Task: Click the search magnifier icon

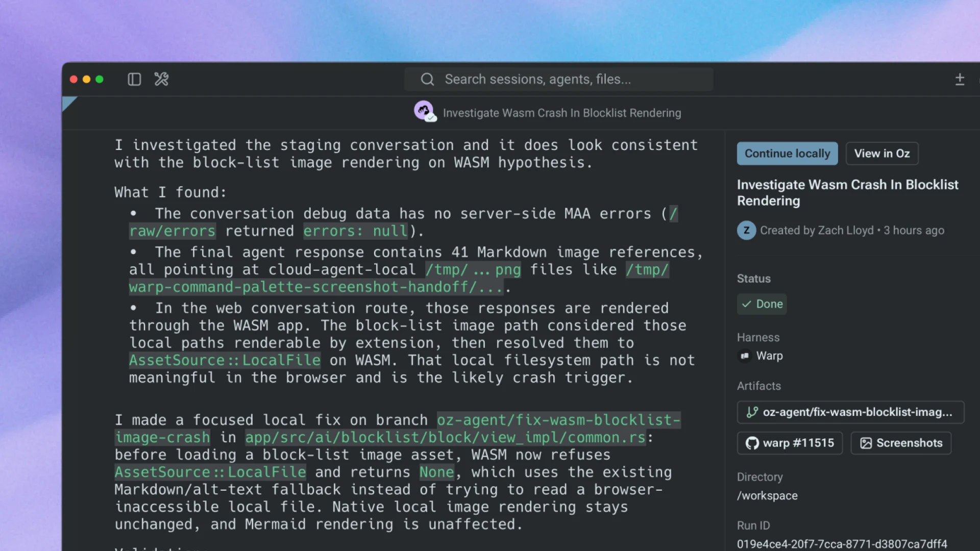Action: tap(427, 79)
